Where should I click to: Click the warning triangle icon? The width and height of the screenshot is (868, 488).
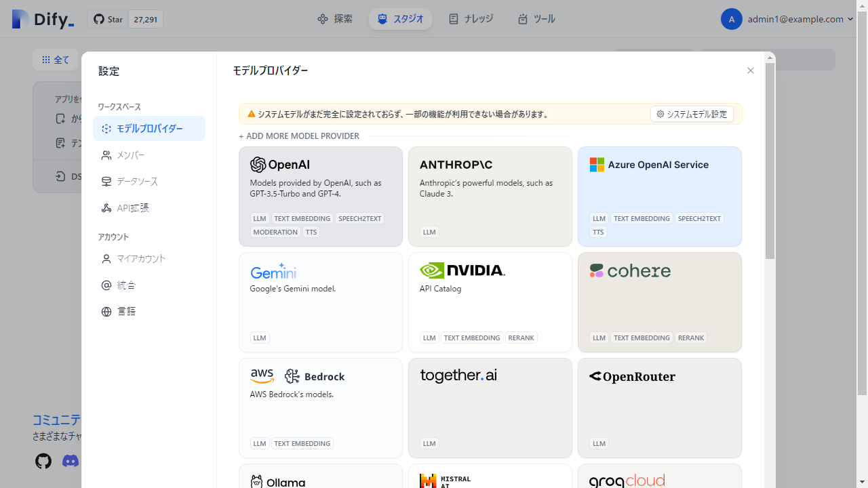click(252, 114)
